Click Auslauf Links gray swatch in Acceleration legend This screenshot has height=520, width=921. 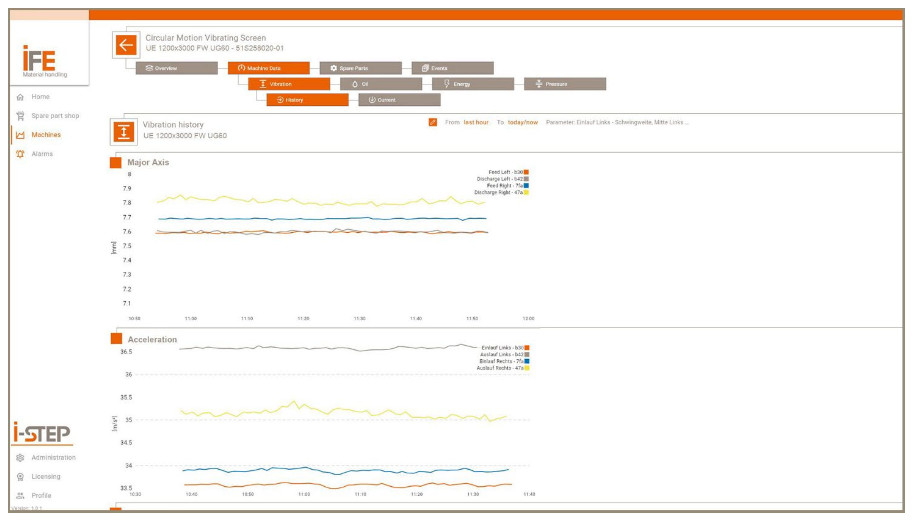point(526,354)
